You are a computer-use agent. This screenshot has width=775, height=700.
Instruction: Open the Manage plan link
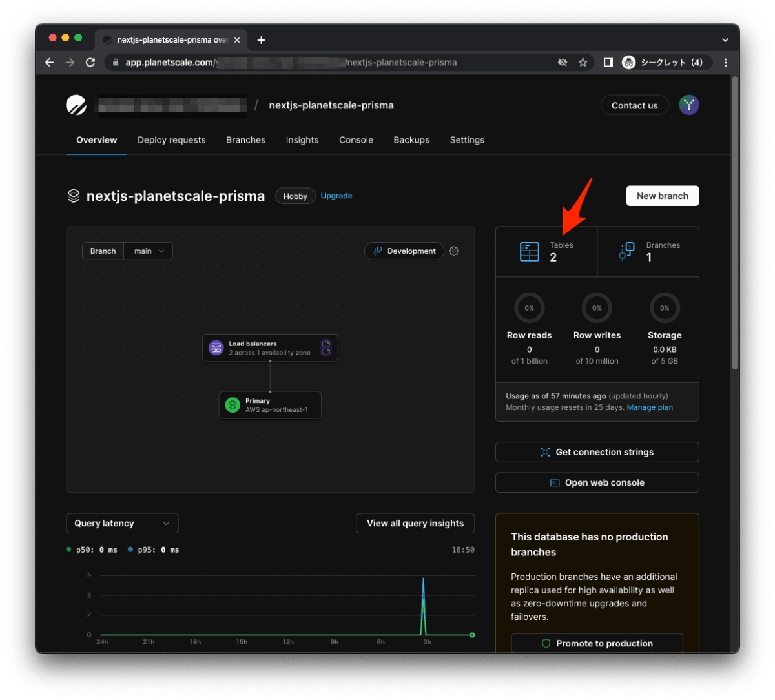pos(650,407)
